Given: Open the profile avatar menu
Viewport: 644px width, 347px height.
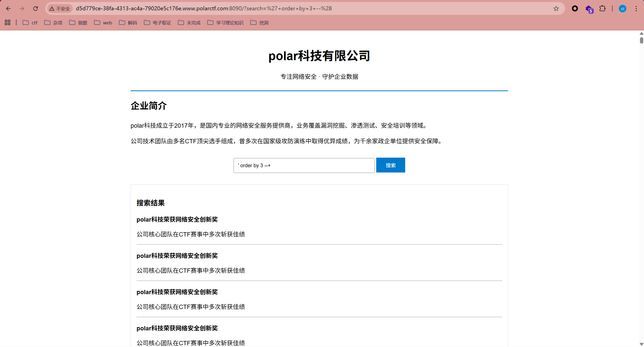Looking at the screenshot, I should (x=622, y=9).
